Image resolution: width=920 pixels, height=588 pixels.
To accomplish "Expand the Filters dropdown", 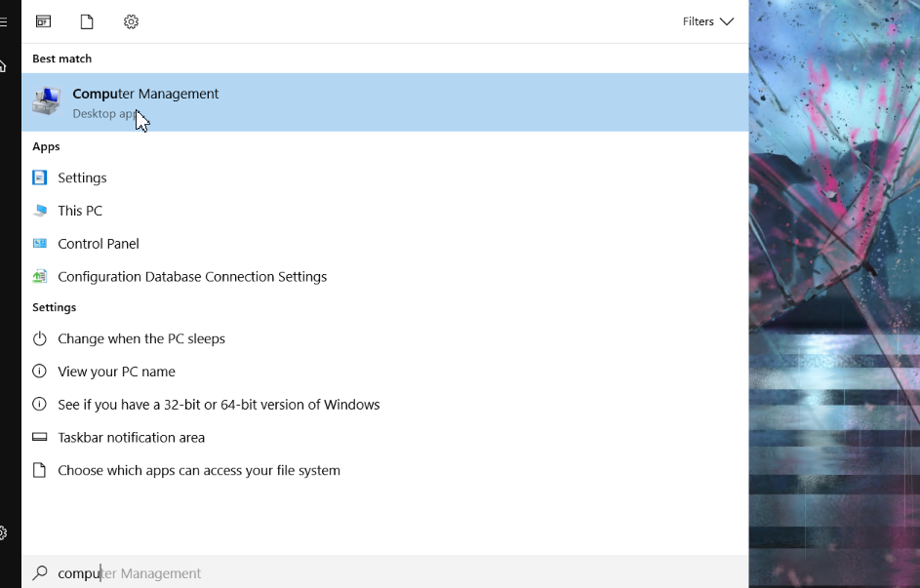I will tap(708, 21).
